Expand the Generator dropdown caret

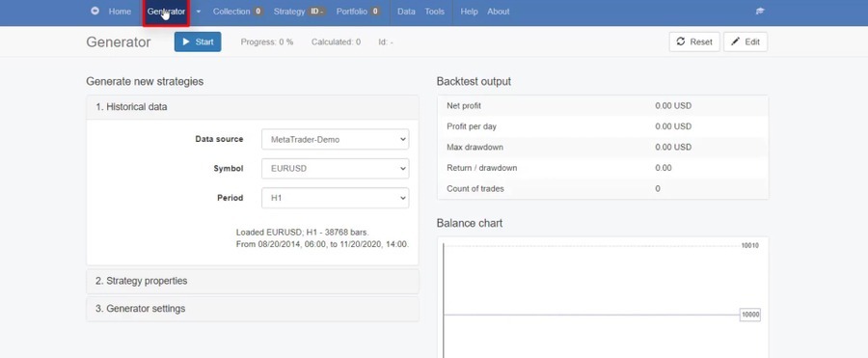tap(198, 11)
